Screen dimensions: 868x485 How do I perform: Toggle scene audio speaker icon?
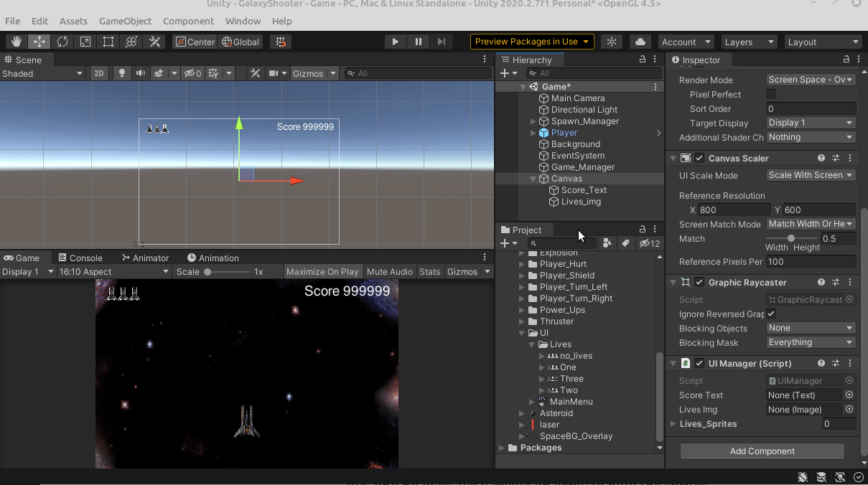pyautogui.click(x=140, y=73)
